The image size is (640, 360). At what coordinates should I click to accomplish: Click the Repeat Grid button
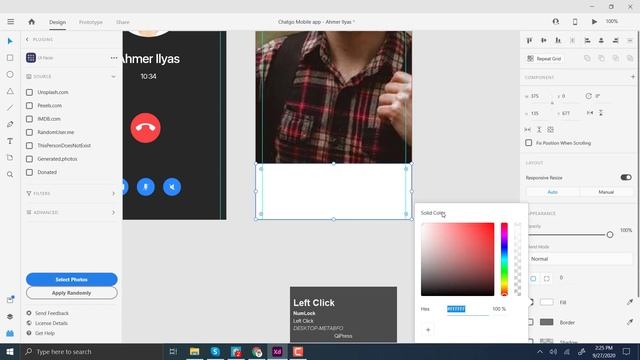point(544,58)
